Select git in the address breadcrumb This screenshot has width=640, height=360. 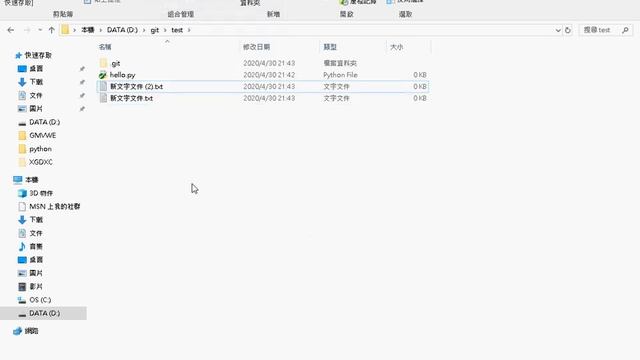coord(155,30)
